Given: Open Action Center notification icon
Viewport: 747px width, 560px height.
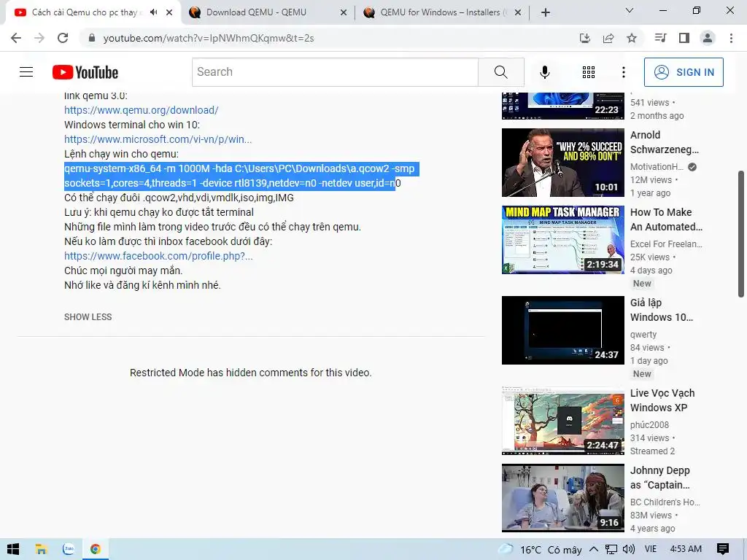Looking at the screenshot, I should click(x=723, y=549).
